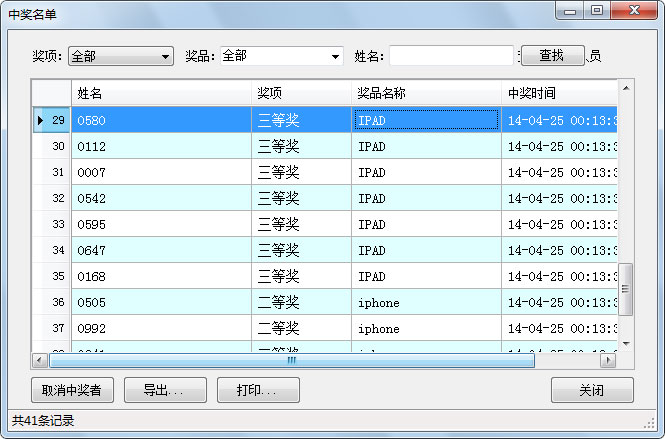Select row header number 36

52,302
